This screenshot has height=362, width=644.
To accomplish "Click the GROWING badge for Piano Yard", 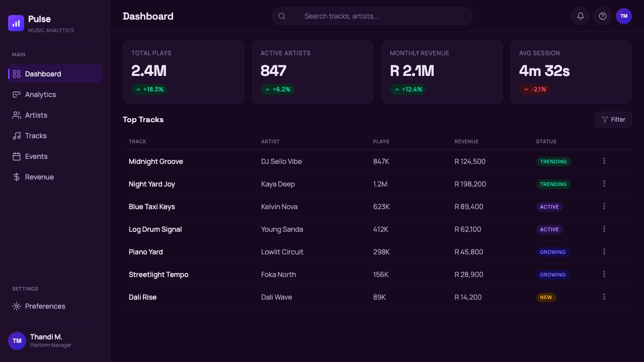I will pos(553,252).
